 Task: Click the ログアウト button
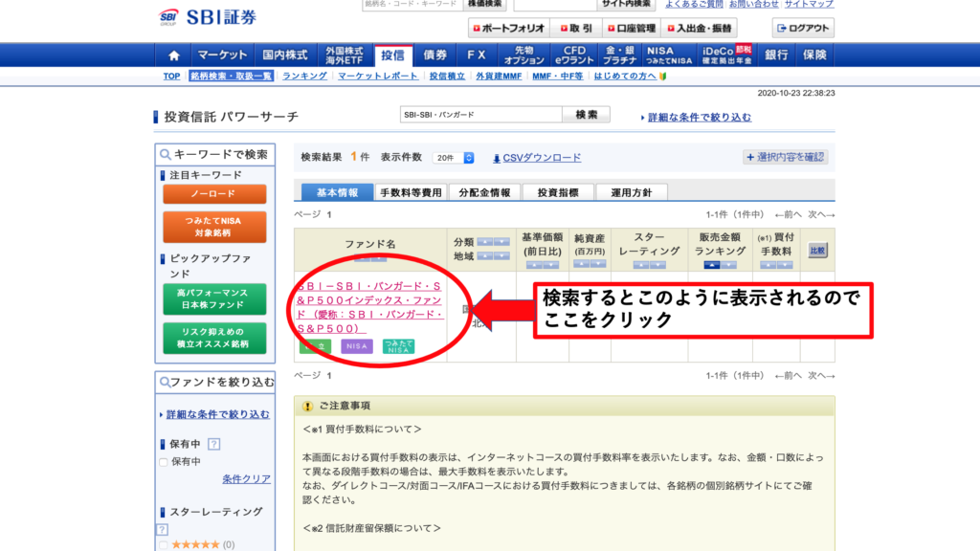pyautogui.click(x=803, y=28)
